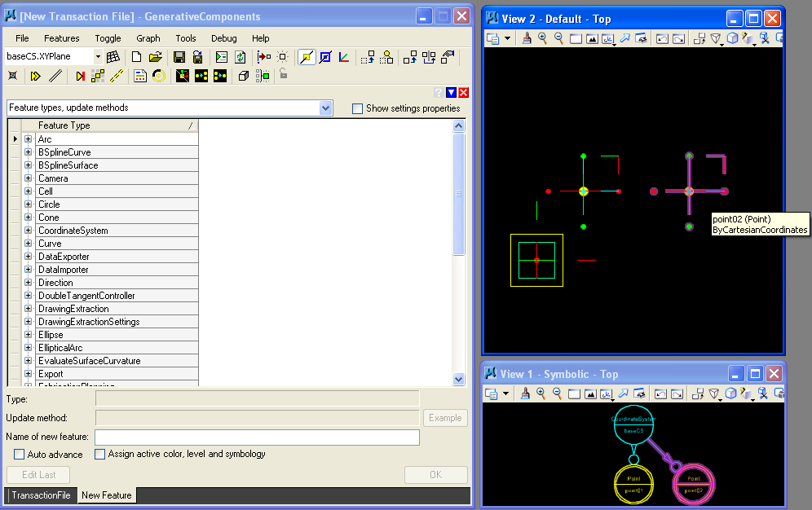Enable Assign active color, level and symbology
812x510 pixels.
(100, 454)
